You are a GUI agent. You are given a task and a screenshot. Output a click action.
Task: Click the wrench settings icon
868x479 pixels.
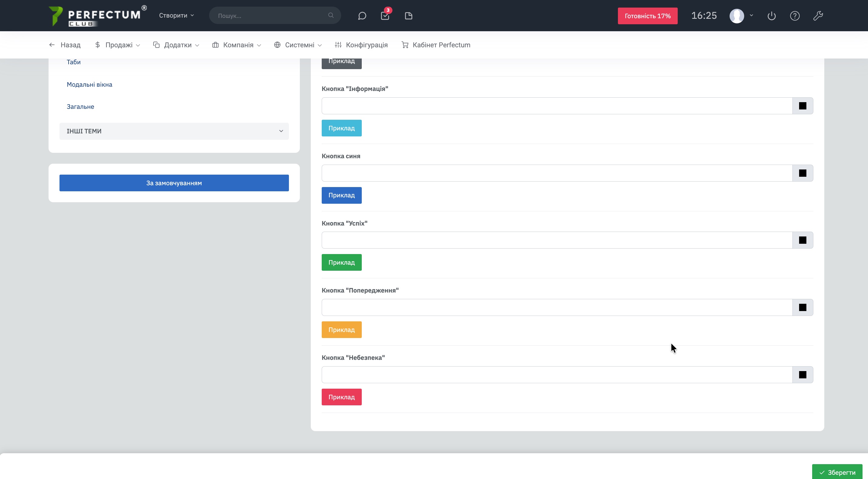(x=818, y=16)
